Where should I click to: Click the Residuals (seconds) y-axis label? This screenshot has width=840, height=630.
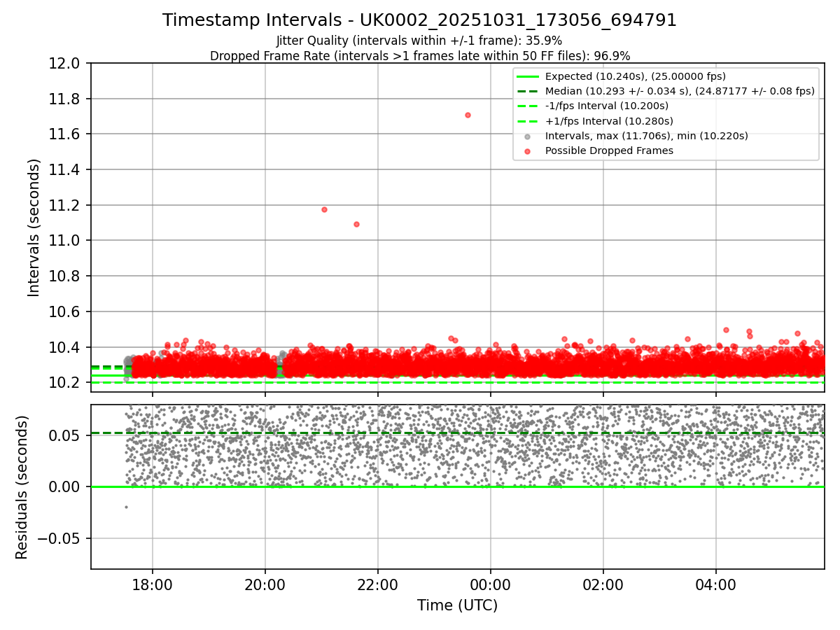point(22,487)
